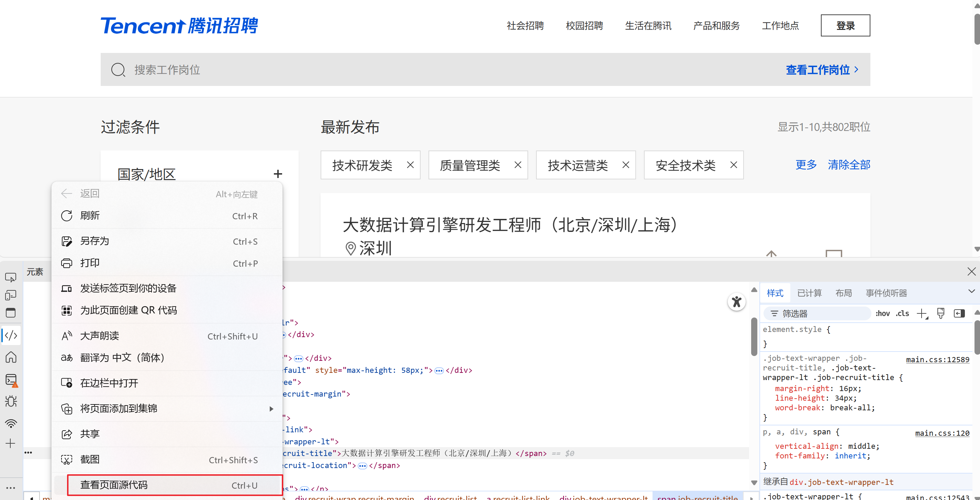Open the 社会招聘 navigation link
980x500 pixels.
(x=525, y=25)
